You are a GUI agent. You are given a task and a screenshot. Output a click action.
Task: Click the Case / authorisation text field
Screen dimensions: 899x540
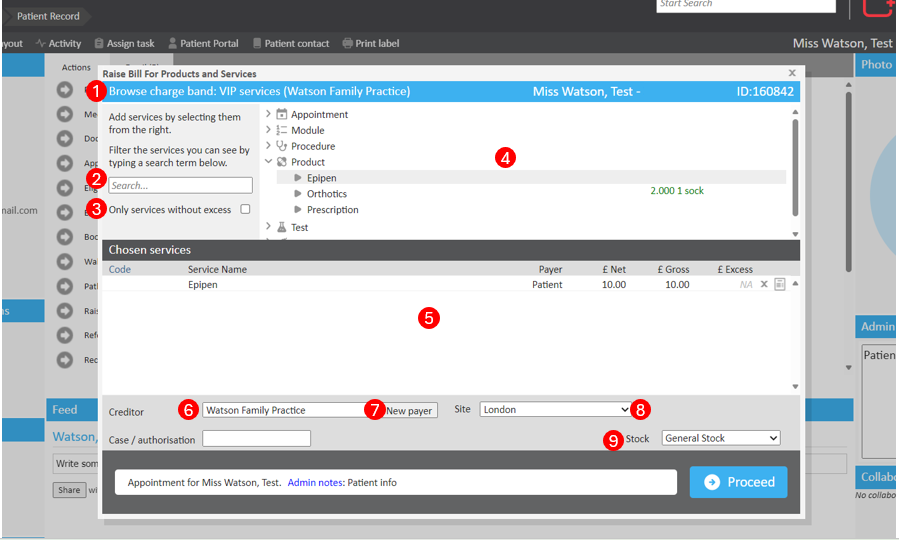[256, 439]
